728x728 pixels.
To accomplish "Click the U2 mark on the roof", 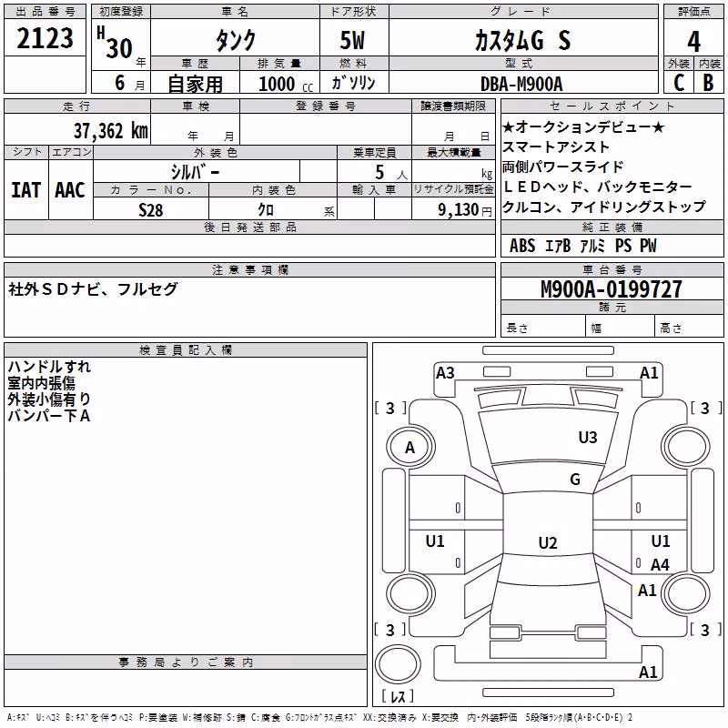I will (x=548, y=542).
